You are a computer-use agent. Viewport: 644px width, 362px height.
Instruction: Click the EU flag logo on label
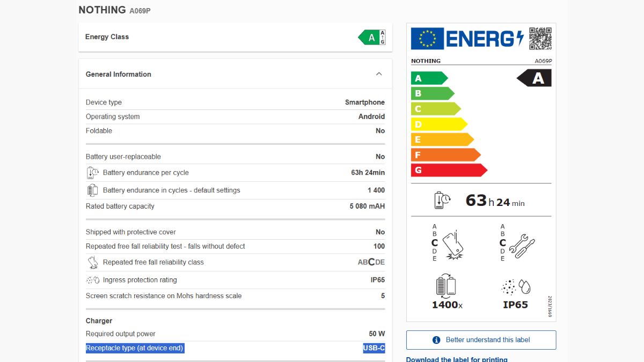(x=427, y=39)
